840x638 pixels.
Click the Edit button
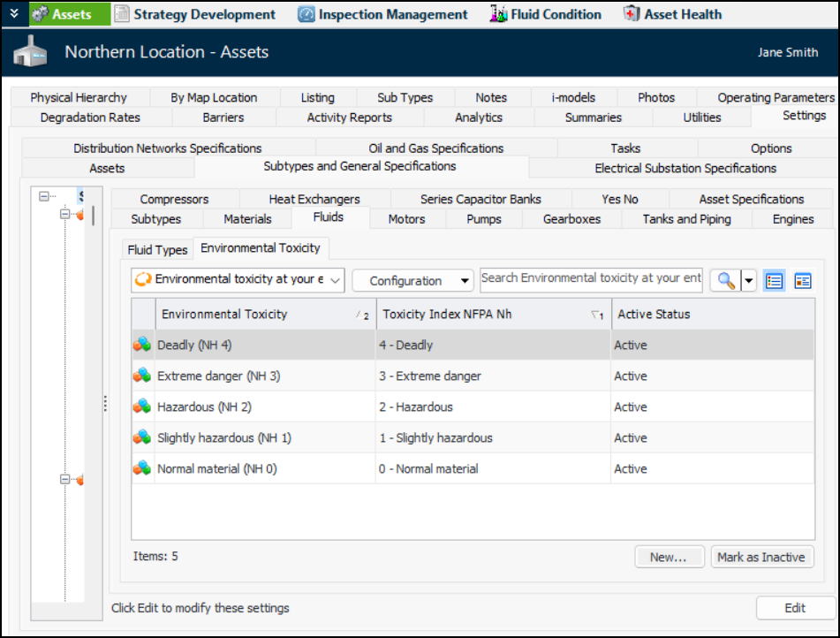(x=794, y=608)
